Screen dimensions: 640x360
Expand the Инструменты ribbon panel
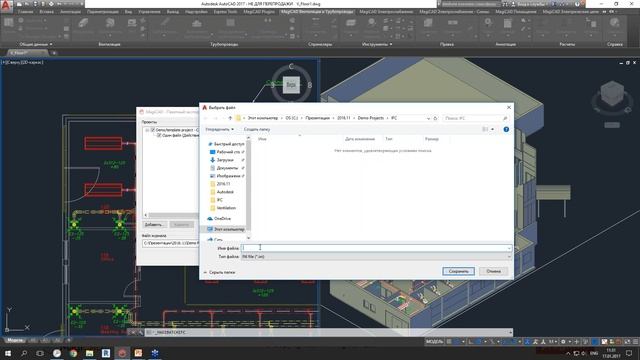[x=377, y=44]
